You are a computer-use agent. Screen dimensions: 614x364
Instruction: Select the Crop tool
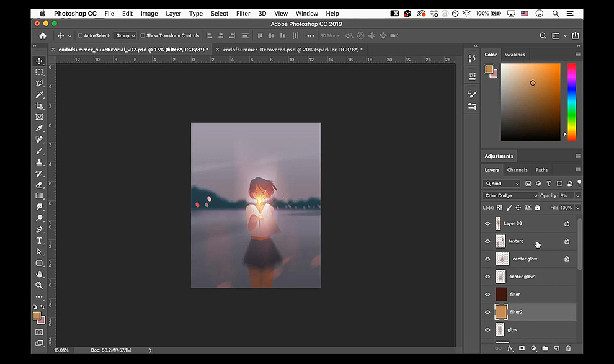point(39,106)
